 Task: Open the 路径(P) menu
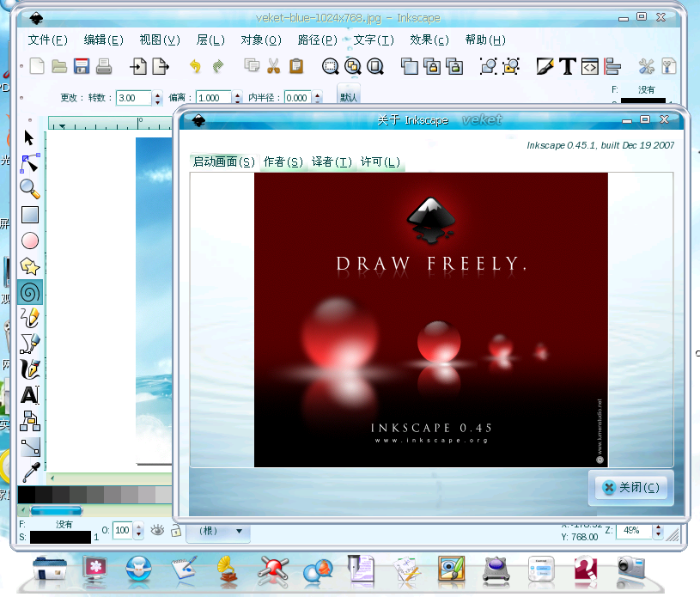318,40
